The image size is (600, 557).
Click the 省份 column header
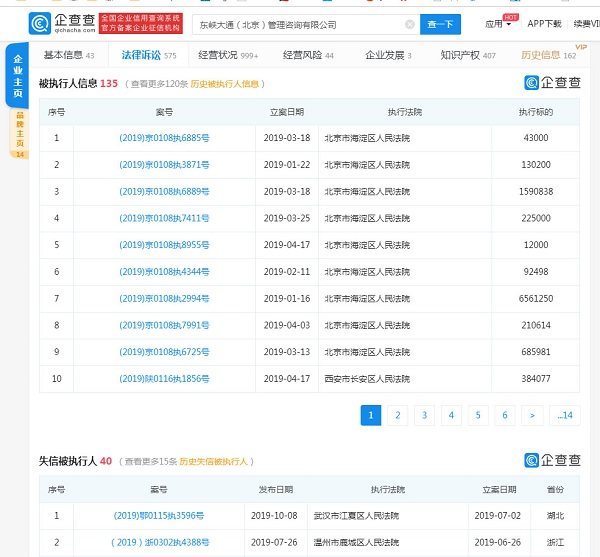(555, 489)
